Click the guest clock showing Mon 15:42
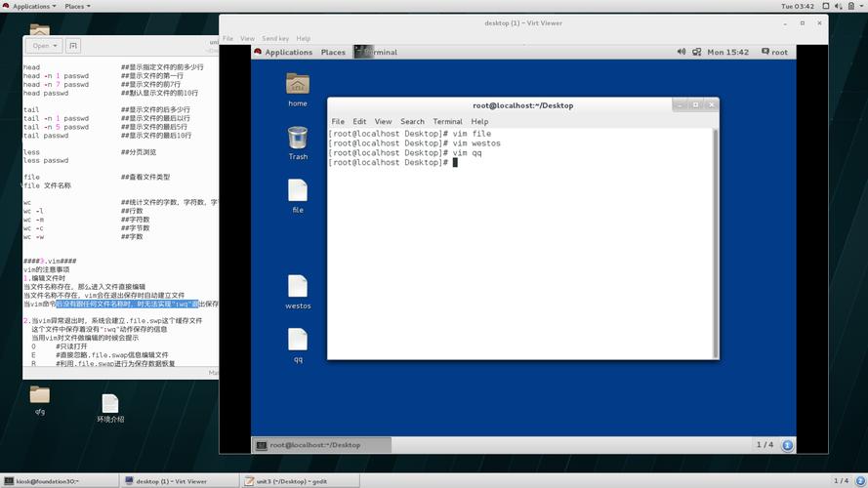This screenshot has height=488, width=868. (x=727, y=52)
